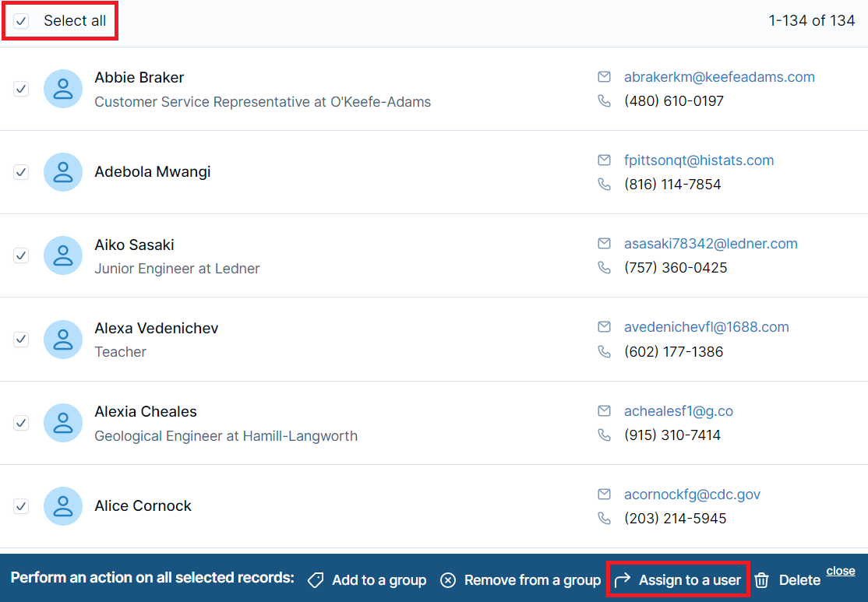This screenshot has width=868, height=602.
Task: Click phone number (757) 360-0425
Action: [x=676, y=268]
